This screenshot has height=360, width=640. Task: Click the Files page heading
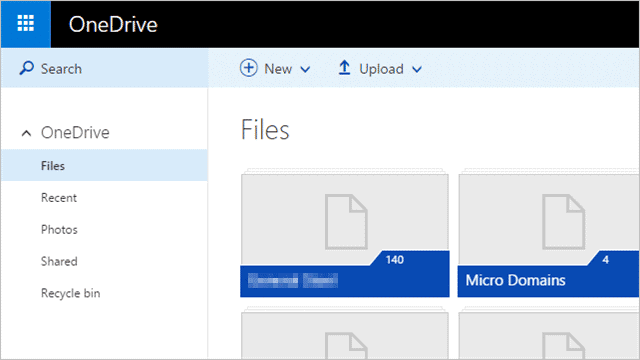coord(265,130)
